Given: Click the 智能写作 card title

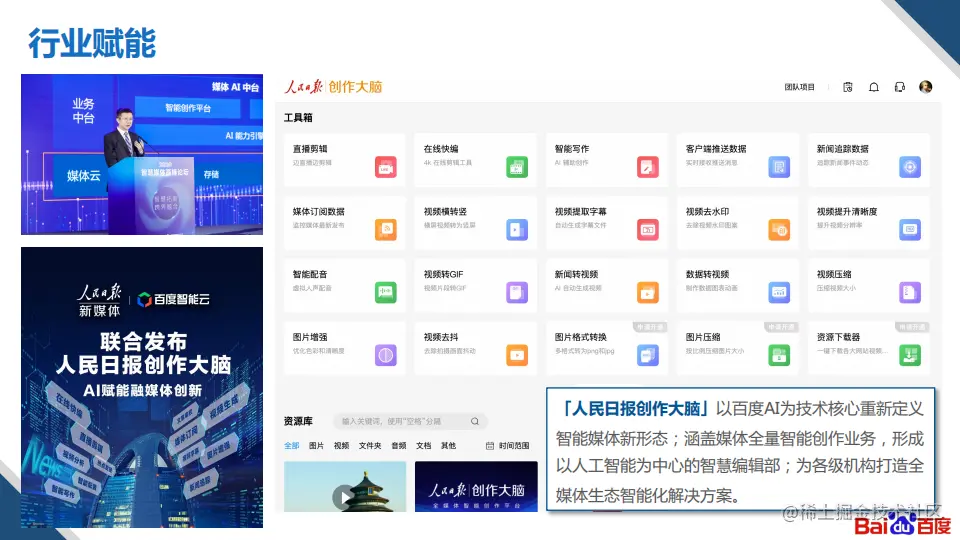Looking at the screenshot, I should click(572, 149).
